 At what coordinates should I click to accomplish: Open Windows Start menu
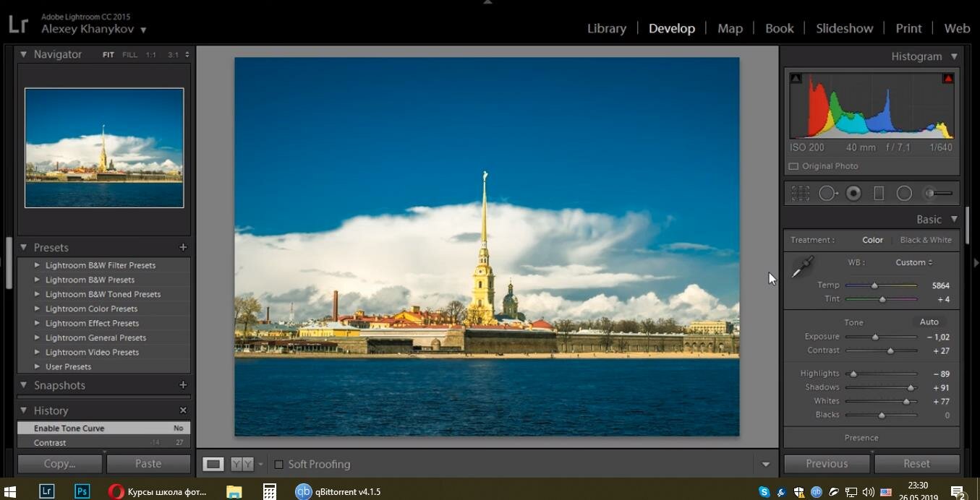pyautogui.click(x=10, y=491)
